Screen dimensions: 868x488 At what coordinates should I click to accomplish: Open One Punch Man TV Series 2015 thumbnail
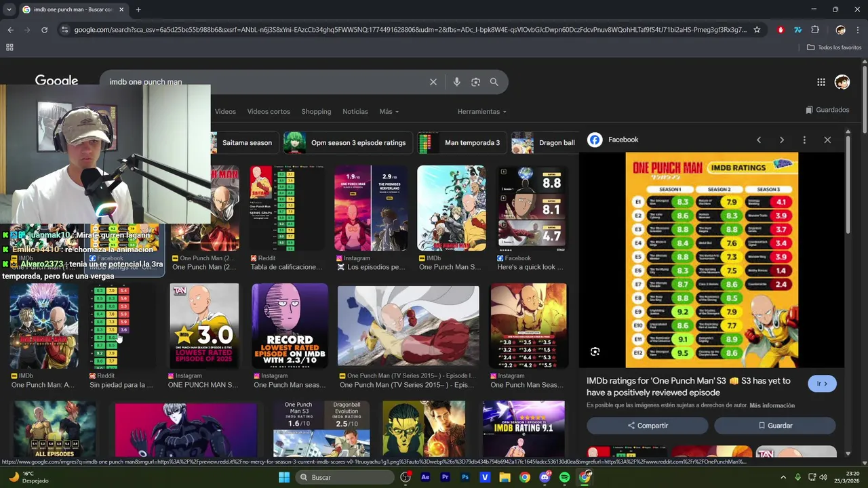[x=408, y=326]
